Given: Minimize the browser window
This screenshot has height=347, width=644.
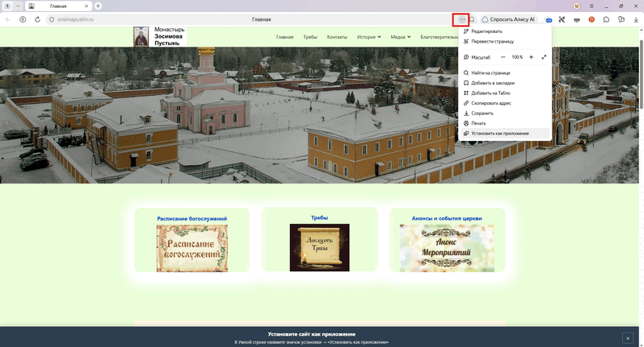Looking at the screenshot, I should tap(606, 6).
